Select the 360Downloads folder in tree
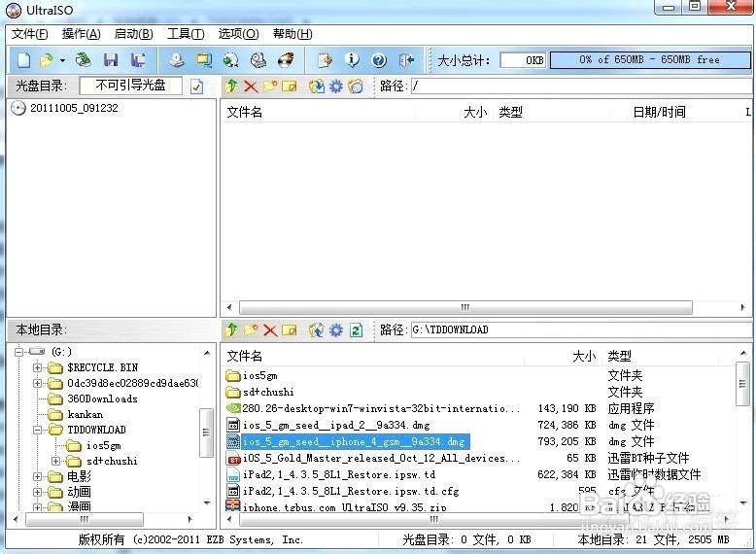756x554 pixels. (x=102, y=398)
